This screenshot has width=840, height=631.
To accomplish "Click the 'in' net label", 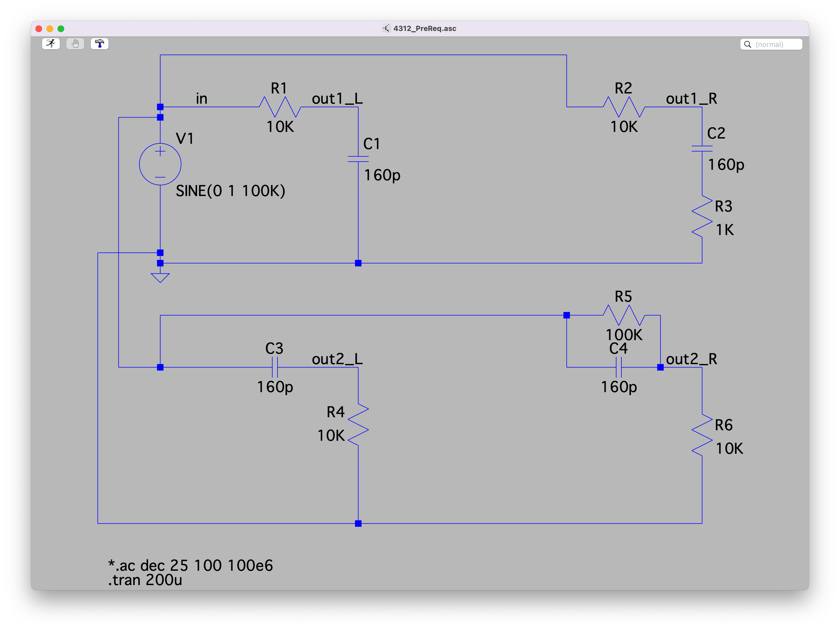I will click(x=202, y=99).
